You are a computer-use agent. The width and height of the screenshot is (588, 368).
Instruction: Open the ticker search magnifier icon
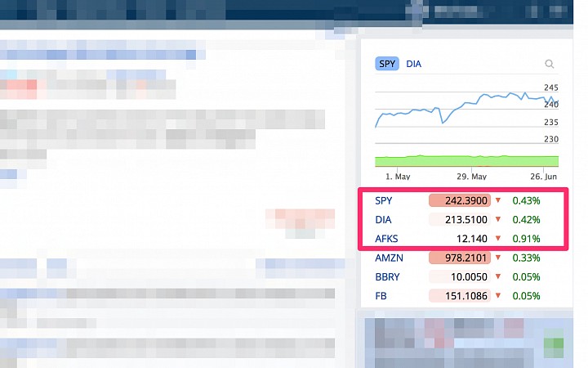point(549,64)
